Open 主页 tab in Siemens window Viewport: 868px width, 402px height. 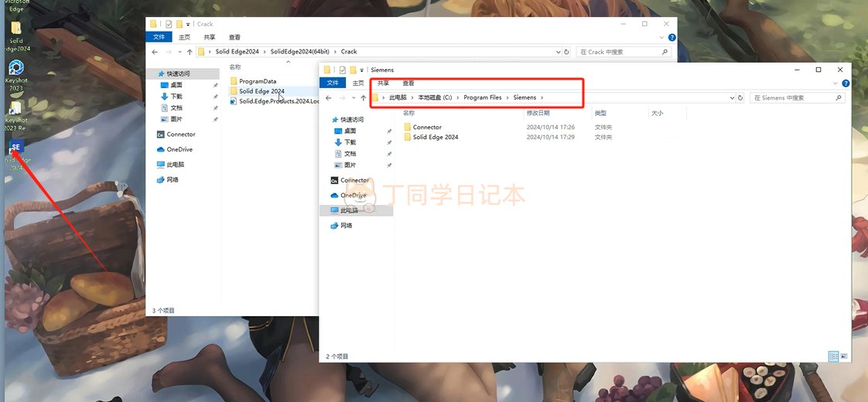358,83
